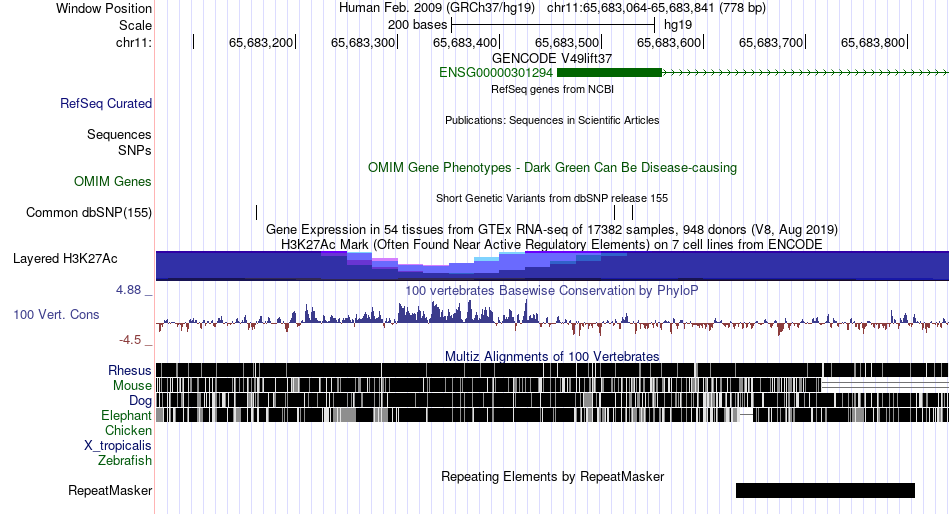Select the Zebrafish alignment row label

(125, 461)
